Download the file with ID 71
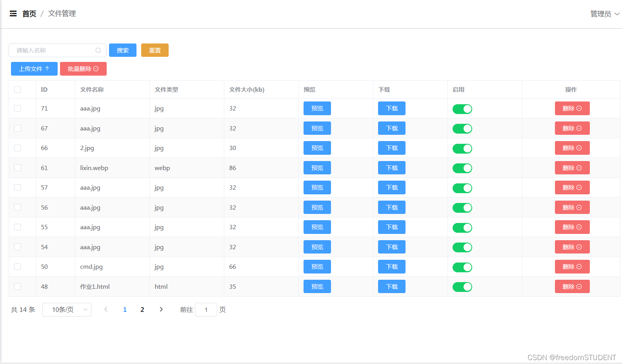This screenshot has width=622, height=364. coord(392,108)
